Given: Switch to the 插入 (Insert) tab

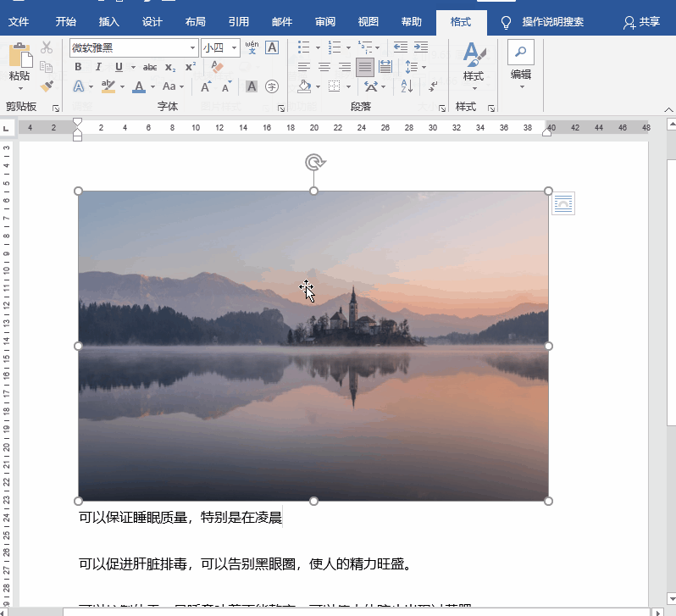Looking at the screenshot, I should pos(108,22).
